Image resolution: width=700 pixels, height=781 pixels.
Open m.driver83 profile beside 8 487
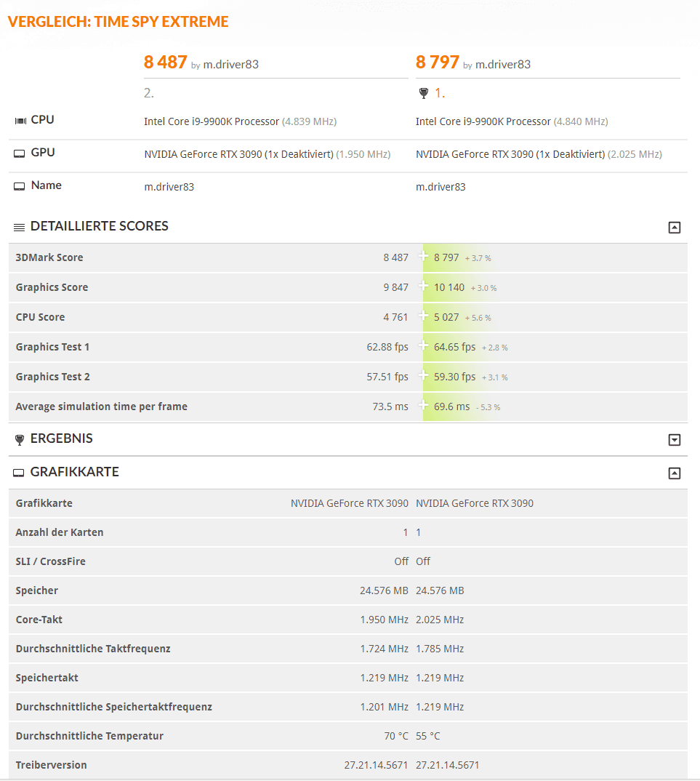pyautogui.click(x=231, y=64)
